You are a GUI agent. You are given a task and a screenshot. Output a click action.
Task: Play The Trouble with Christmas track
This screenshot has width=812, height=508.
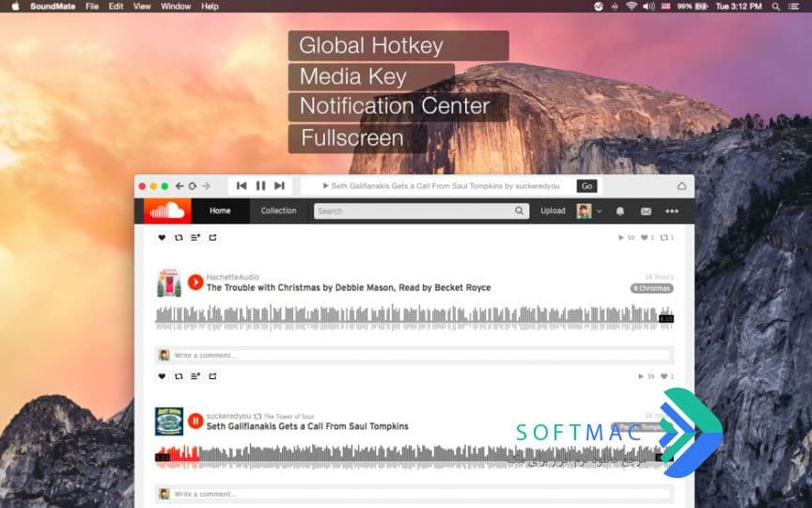click(195, 282)
